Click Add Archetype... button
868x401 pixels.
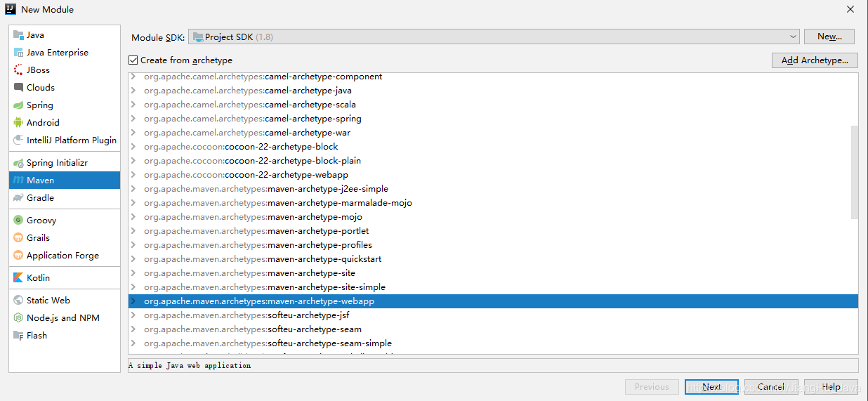tap(815, 60)
